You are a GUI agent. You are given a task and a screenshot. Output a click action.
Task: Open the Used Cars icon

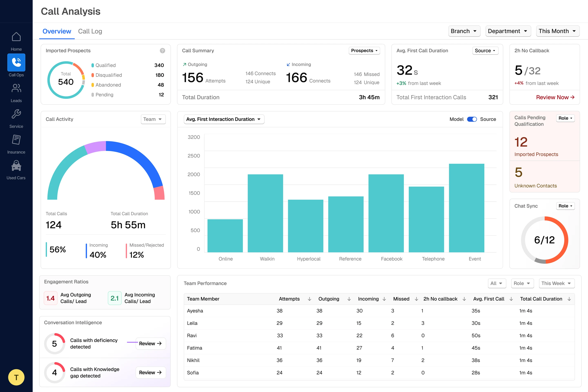coord(16,166)
